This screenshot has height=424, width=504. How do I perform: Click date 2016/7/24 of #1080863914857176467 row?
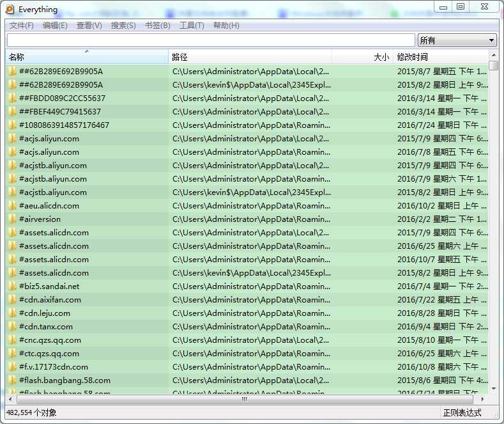tap(416, 125)
